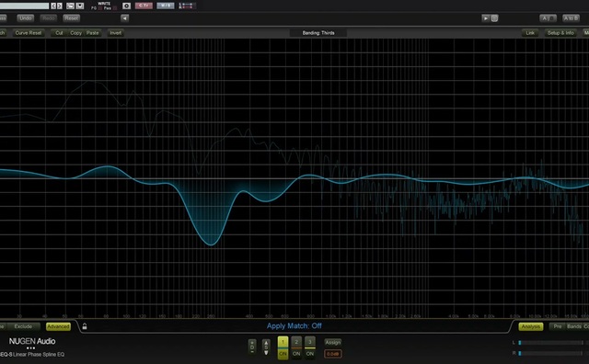Click the next preset arrow
Image resolution: width=589 pixels, height=364 pixels.
coord(59,6)
